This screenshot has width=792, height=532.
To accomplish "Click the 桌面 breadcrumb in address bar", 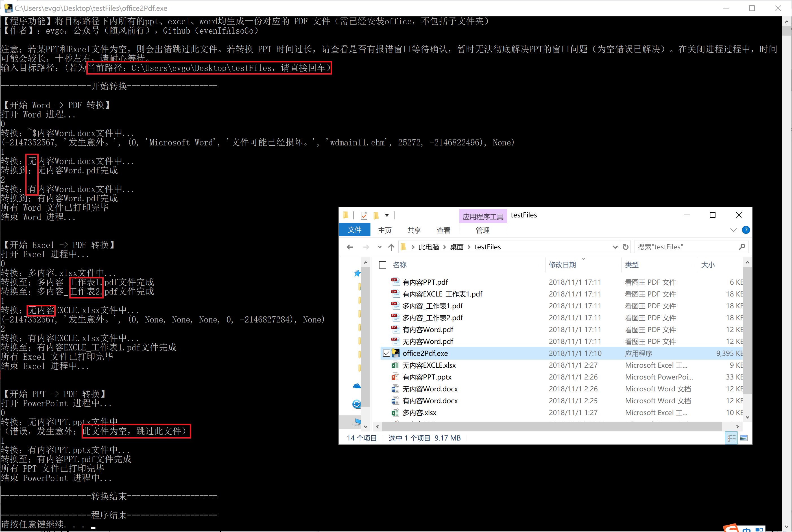I will click(x=456, y=247).
